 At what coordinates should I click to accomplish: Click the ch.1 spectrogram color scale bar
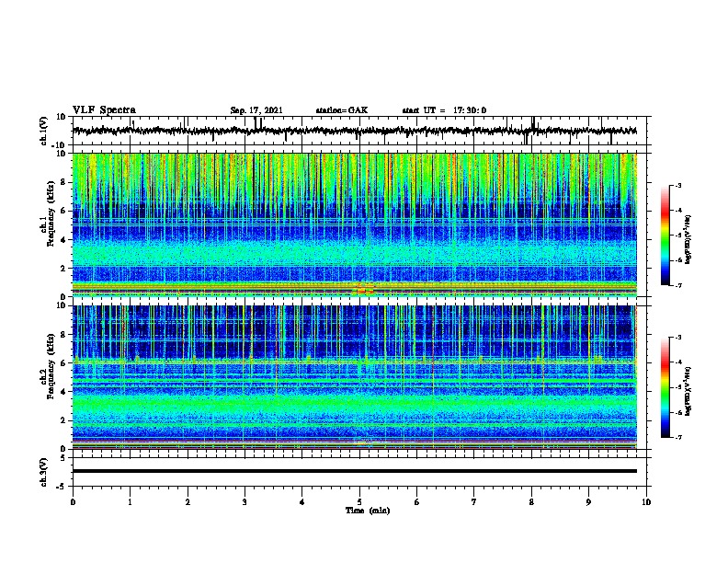(665, 236)
